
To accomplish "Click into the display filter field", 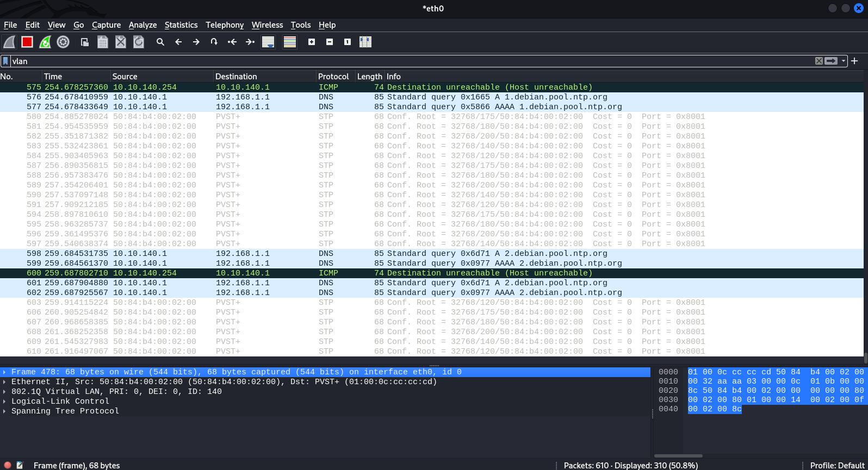I will (412, 61).
